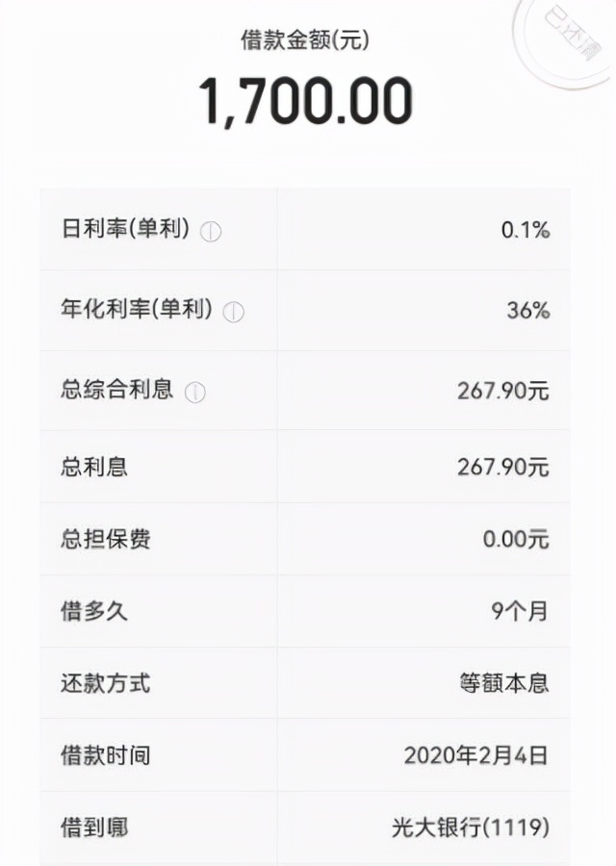This screenshot has height=866, width=616.
Task: Click the 还款方式 label
Action: pyautogui.click(x=105, y=683)
